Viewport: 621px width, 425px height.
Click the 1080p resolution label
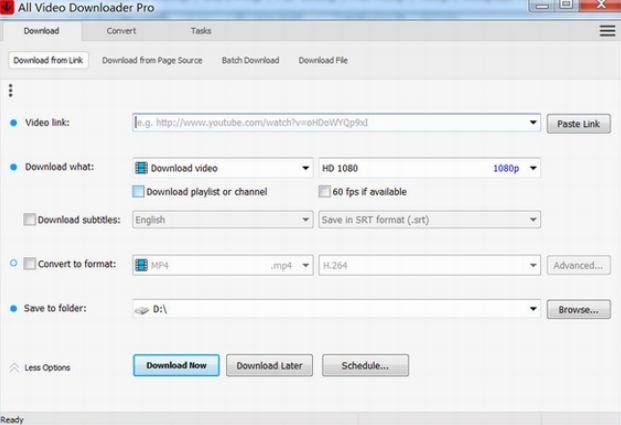(506, 168)
